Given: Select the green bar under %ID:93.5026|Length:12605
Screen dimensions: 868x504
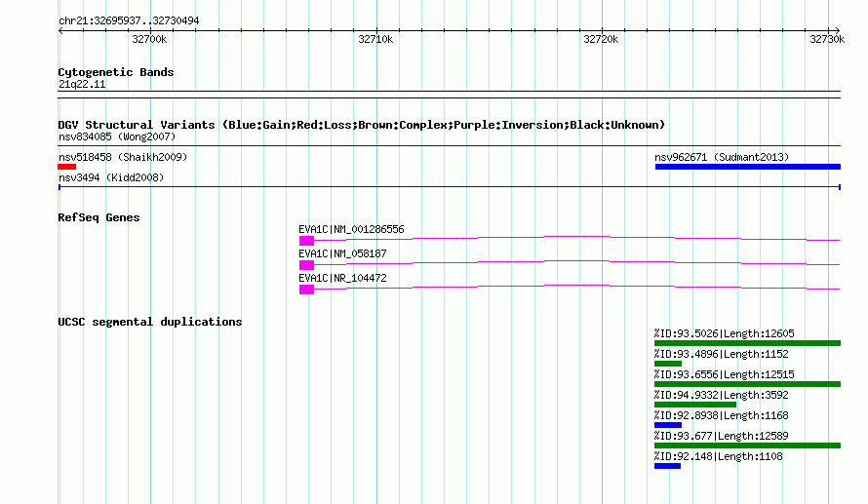Looking at the screenshot, I should pos(747,343).
